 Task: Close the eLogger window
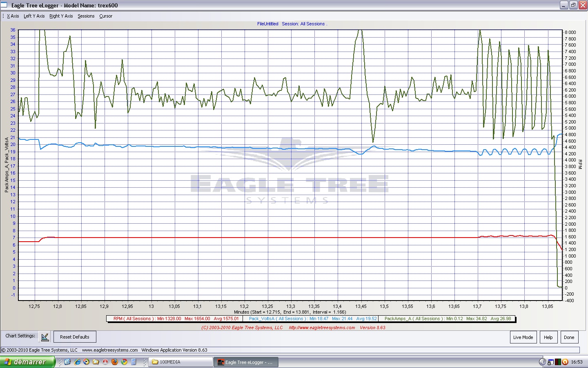(x=582, y=5)
